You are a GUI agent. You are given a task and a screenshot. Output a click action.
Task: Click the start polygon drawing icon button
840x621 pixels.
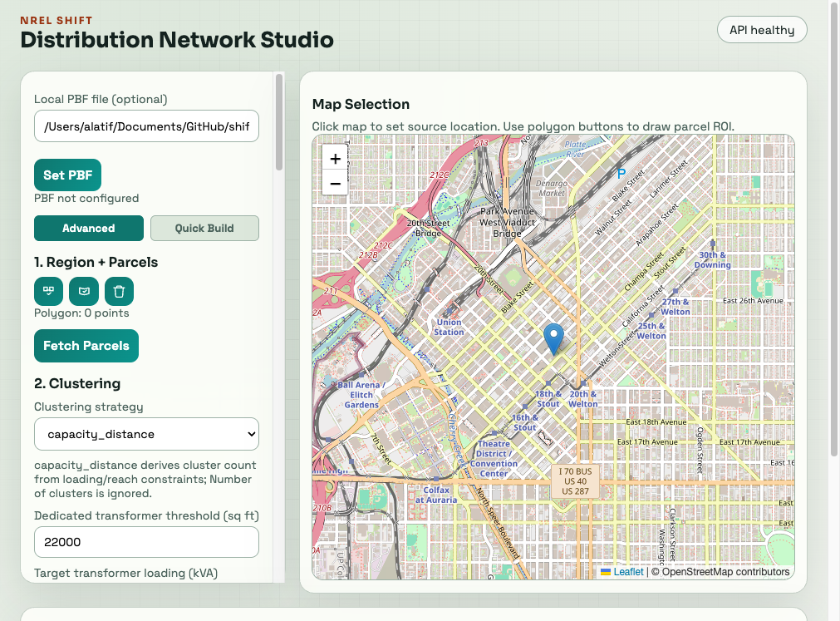coord(49,291)
